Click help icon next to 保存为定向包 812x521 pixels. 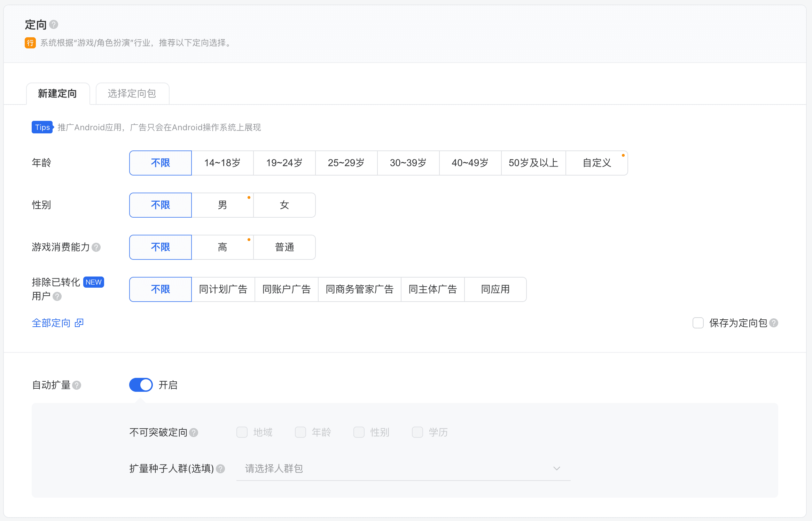click(774, 323)
